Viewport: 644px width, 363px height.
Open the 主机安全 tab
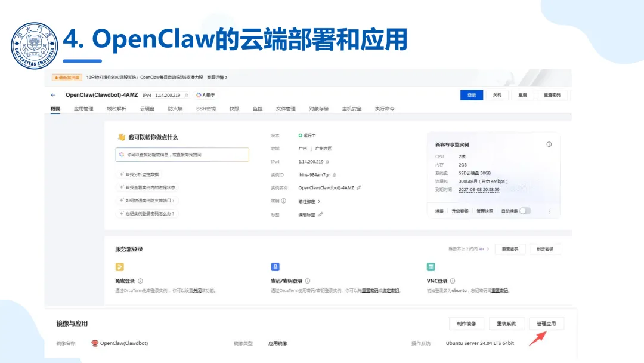[352, 109]
